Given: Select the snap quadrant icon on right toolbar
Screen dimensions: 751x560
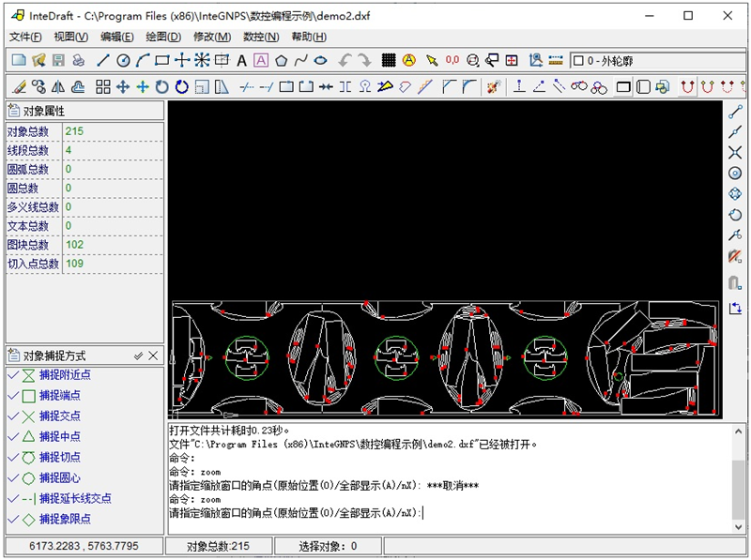Looking at the screenshot, I should pyautogui.click(x=735, y=194).
